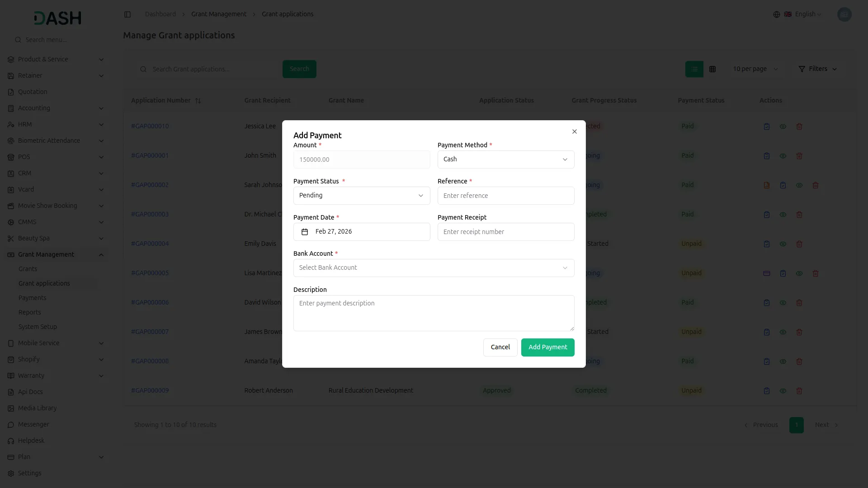Open the Payment Status dropdown
Screen dimensions: 868x488
(x=361, y=195)
